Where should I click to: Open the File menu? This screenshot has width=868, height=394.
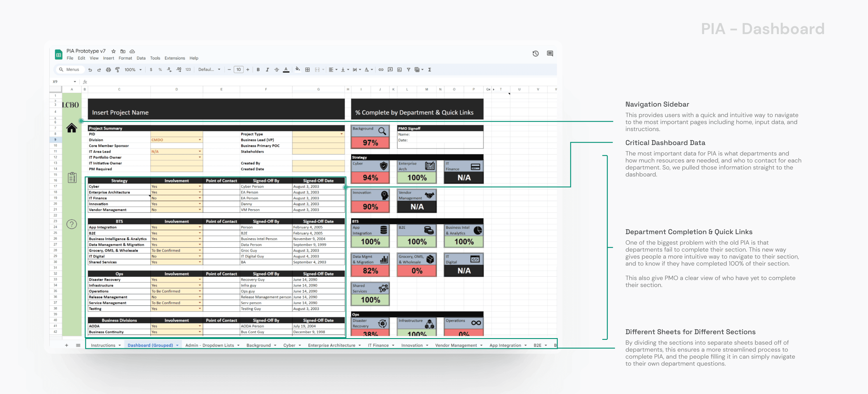[70, 58]
